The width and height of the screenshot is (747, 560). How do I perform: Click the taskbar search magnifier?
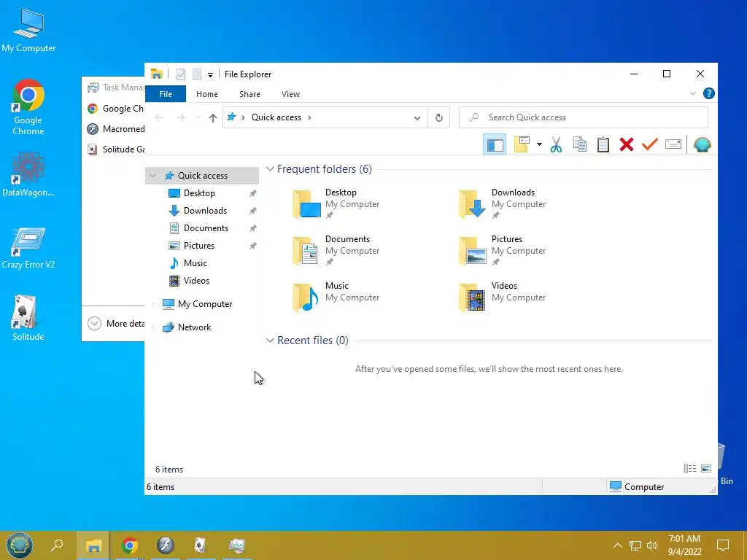pos(57,545)
